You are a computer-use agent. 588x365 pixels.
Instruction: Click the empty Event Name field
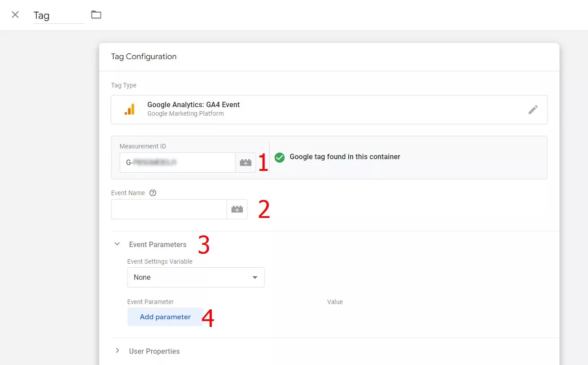point(169,209)
